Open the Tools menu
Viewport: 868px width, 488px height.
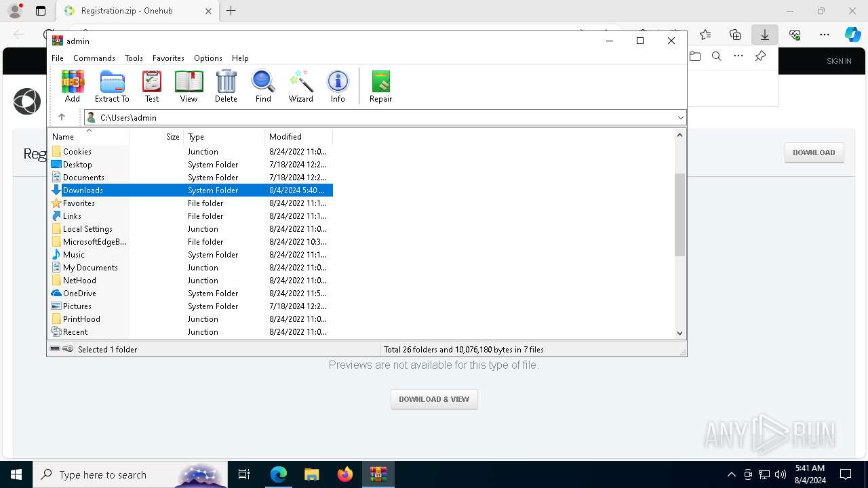point(134,58)
